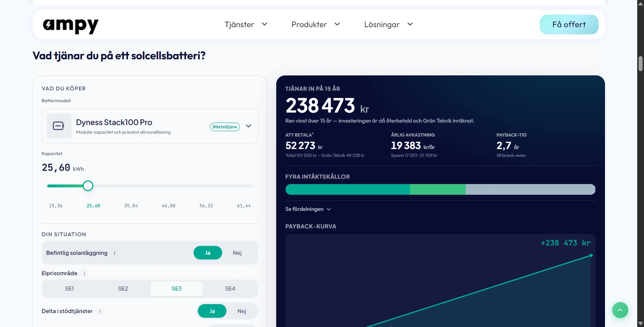Click the browser scrollbar down arrow

[x=640, y=323]
